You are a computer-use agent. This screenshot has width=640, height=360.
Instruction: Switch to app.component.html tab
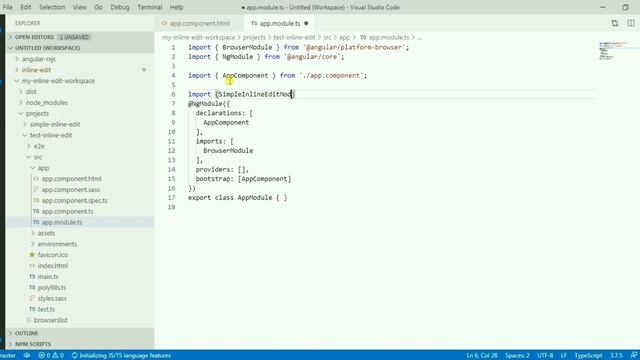pyautogui.click(x=199, y=23)
